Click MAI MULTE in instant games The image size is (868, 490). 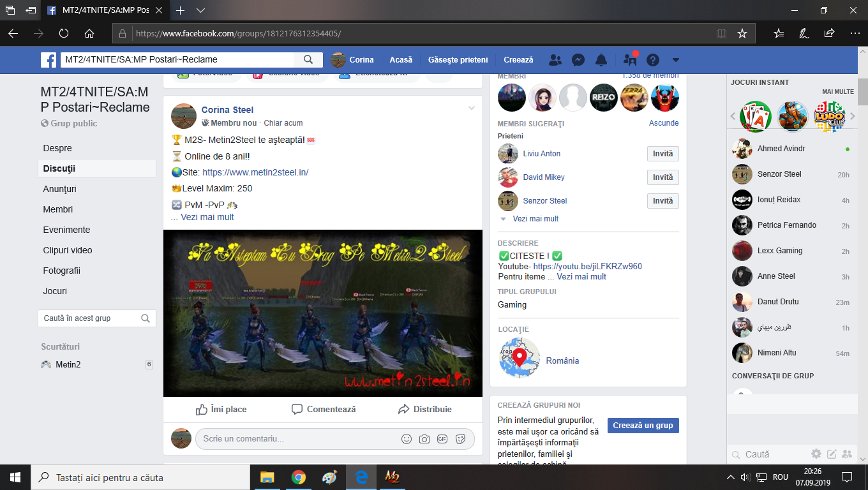[x=838, y=92]
